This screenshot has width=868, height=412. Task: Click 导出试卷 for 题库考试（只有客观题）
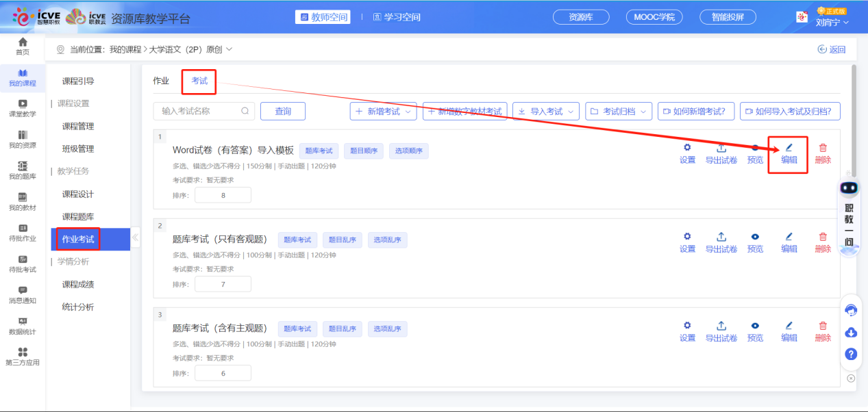coord(721,242)
